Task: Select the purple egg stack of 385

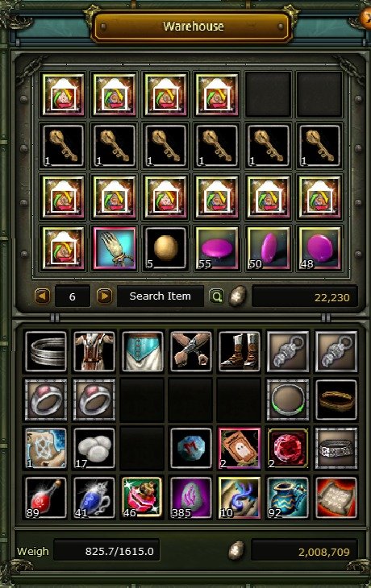Action: 191,497
